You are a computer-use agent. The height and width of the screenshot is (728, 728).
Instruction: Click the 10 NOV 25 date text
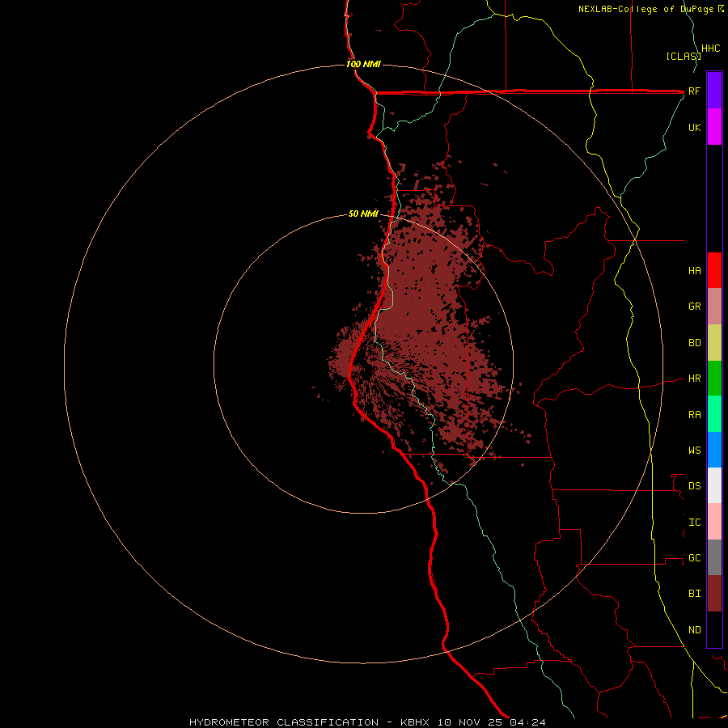[470, 722]
